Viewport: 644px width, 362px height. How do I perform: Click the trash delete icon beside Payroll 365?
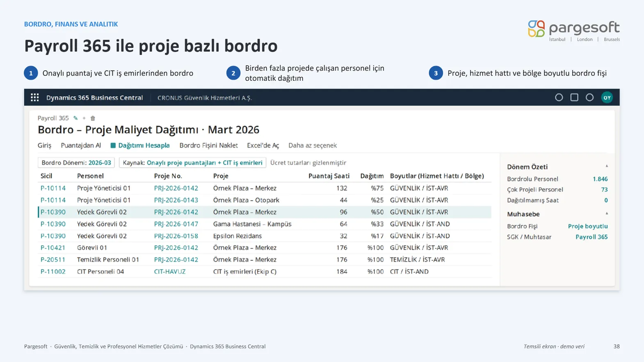pyautogui.click(x=93, y=118)
